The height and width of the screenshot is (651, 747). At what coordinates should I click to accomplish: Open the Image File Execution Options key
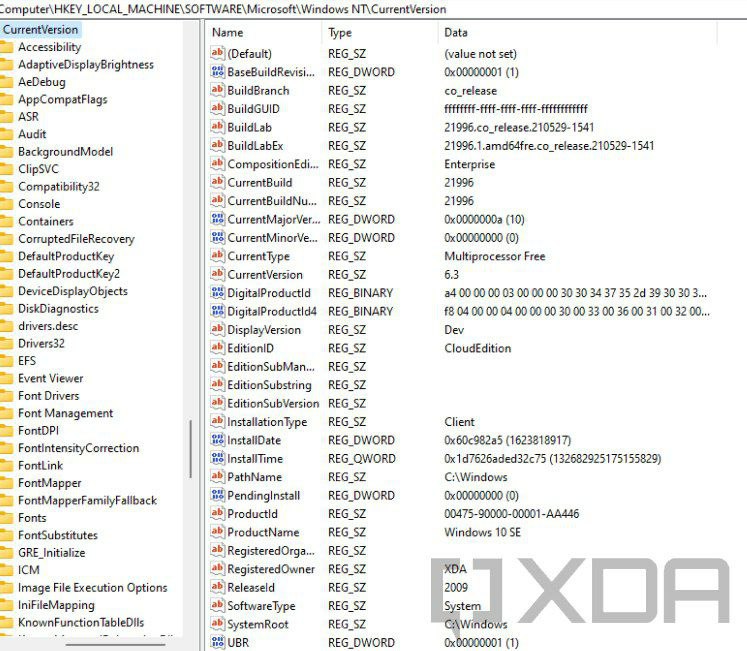[x=92, y=587]
